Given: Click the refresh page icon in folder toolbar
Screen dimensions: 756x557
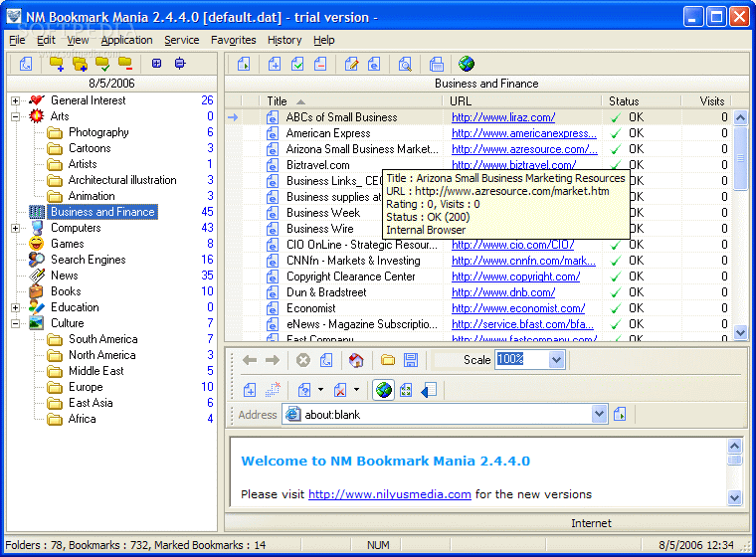Looking at the screenshot, I should pyautogui.click(x=26, y=64).
